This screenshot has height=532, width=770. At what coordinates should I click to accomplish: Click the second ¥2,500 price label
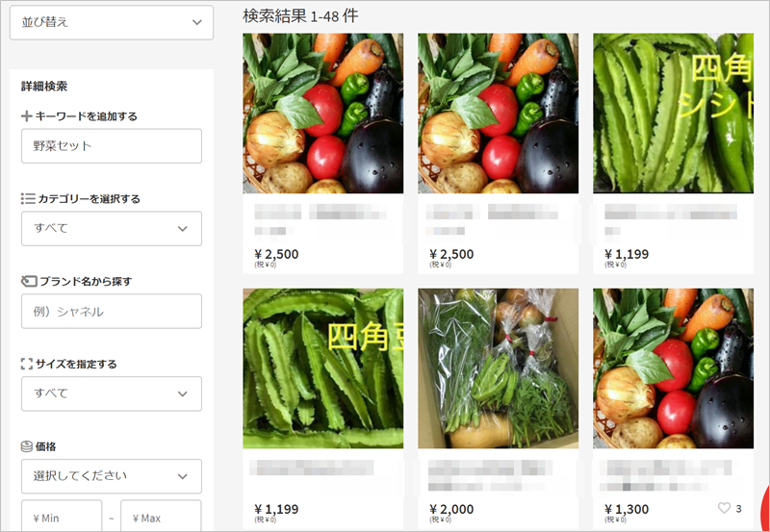pyautogui.click(x=451, y=254)
